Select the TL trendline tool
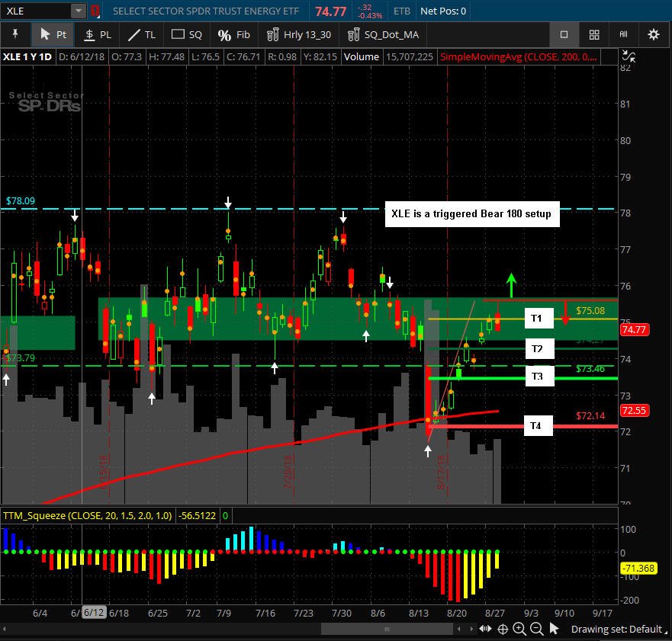Image resolution: width=672 pixels, height=641 pixels. [x=142, y=35]
